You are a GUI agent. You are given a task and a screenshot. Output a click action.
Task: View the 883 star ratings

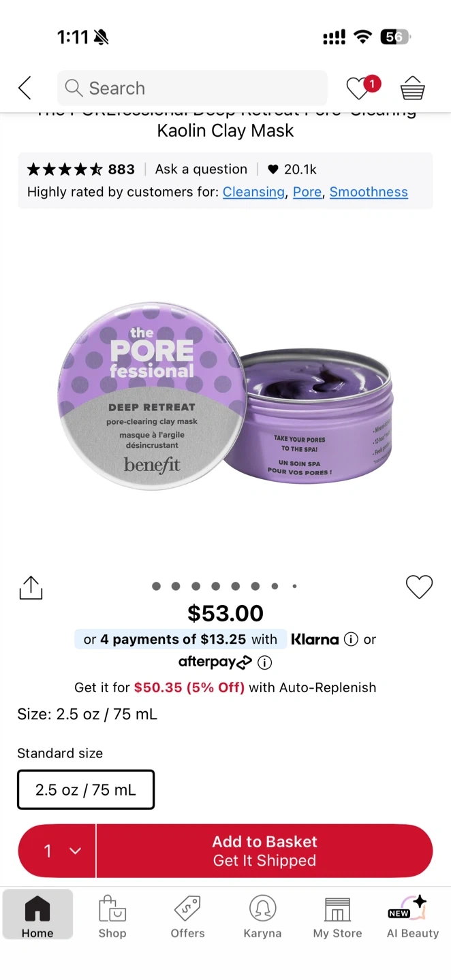[81, 169]
